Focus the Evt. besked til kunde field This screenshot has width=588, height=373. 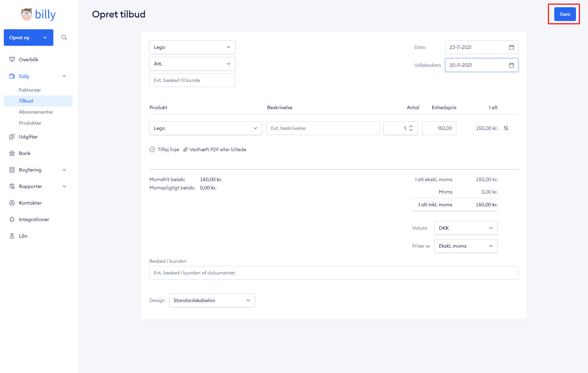click(x=192, y=80)
